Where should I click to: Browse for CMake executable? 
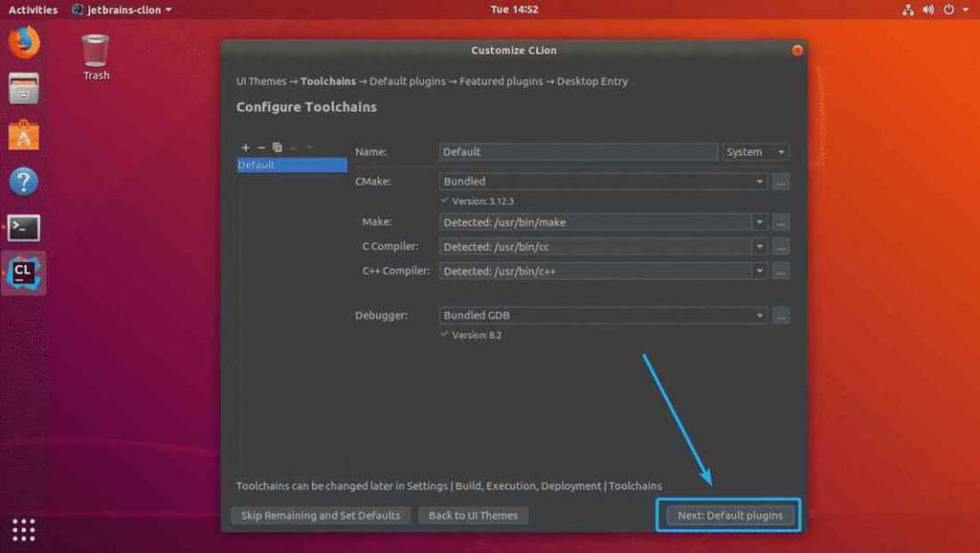(x=781, y=182)
